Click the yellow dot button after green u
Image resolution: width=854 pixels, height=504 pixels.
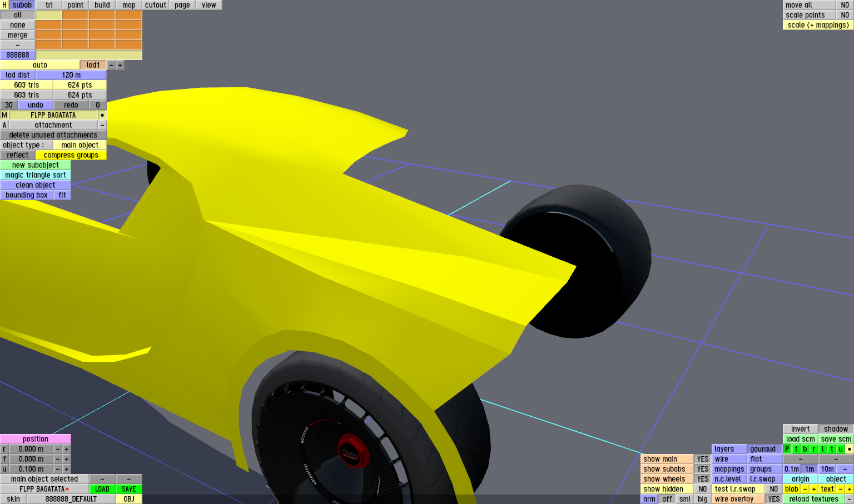(x=850, y=449)
